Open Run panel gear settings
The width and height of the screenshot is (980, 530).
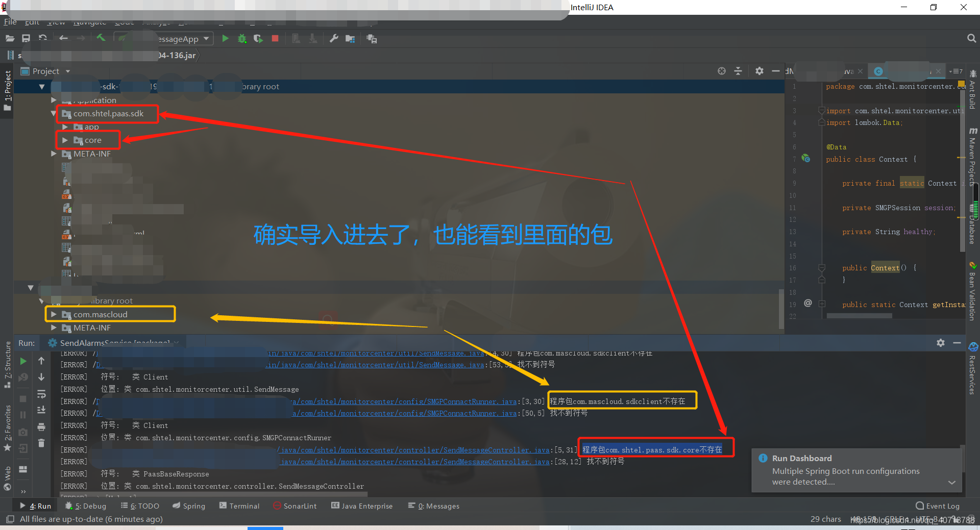pyautogui.click(x=941, y=343)
